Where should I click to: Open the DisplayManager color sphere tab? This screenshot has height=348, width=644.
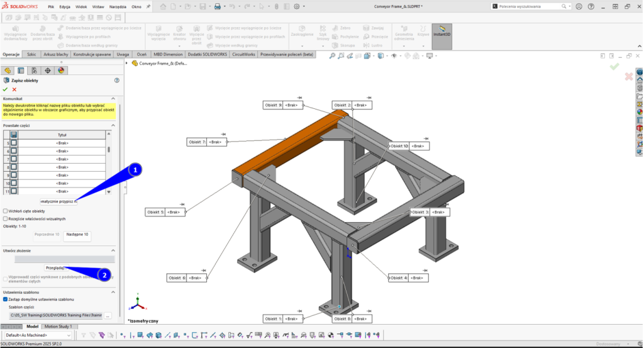(x=61, y=70)
